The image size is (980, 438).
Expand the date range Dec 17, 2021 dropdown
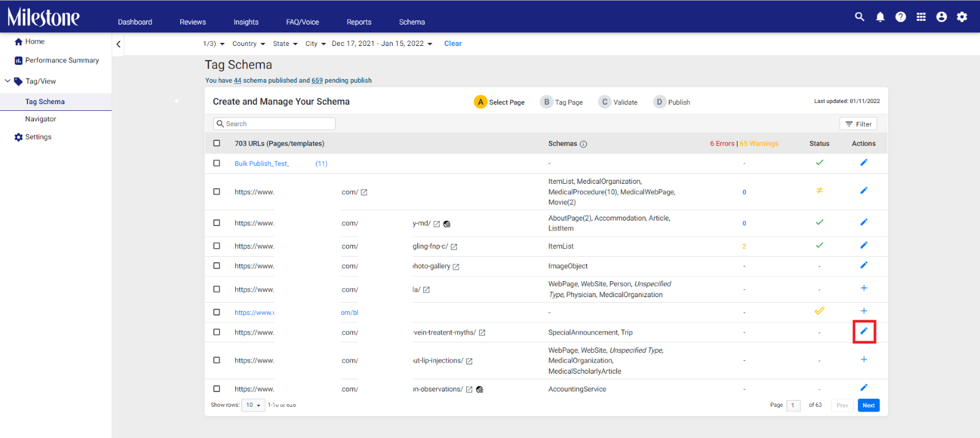pyautogui.click(x=382, y=44)
